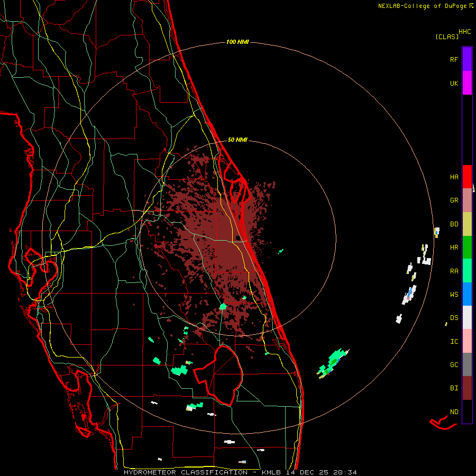Click the HA red legend swatch
This screenshot has width=476, height=476.
467,177
